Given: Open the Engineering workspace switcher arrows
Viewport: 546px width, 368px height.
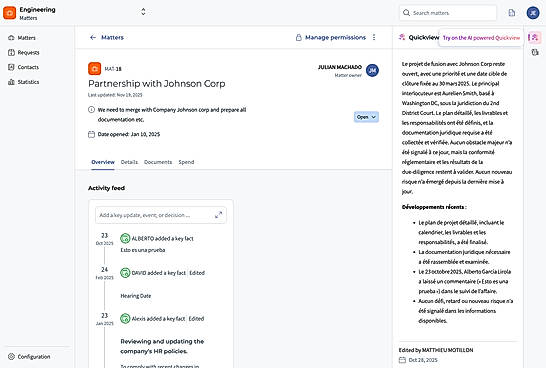Looking at the screenshot, I should [x=143, y=12].
